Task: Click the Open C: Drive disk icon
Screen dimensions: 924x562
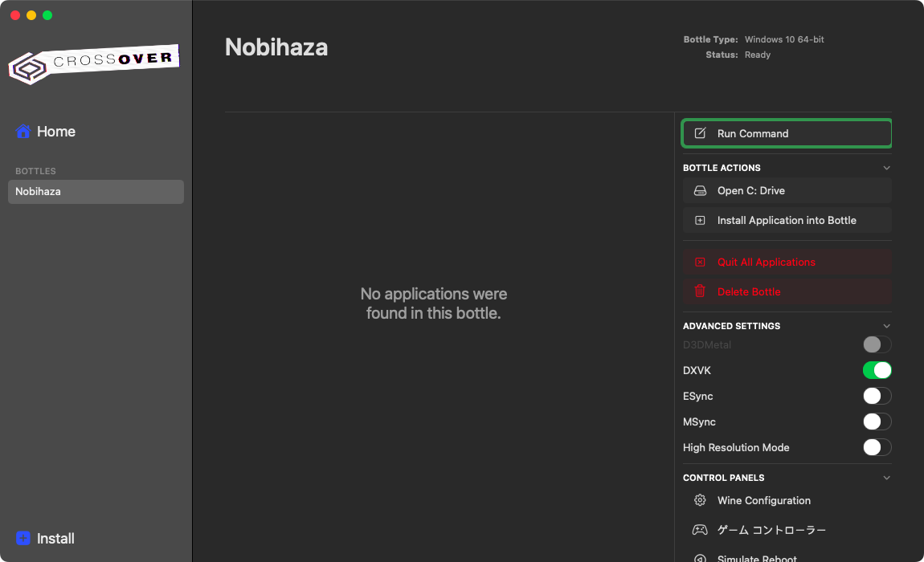Action: (700, 191)
